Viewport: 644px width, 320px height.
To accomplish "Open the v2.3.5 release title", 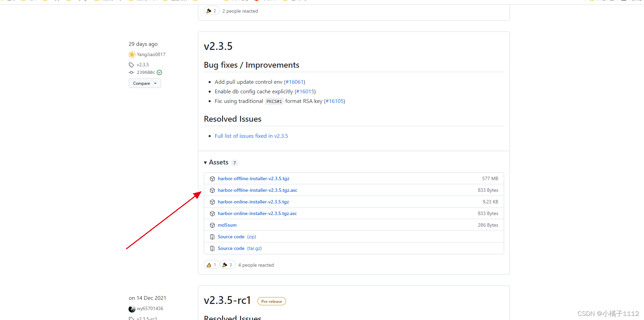I will click(218, 46).
